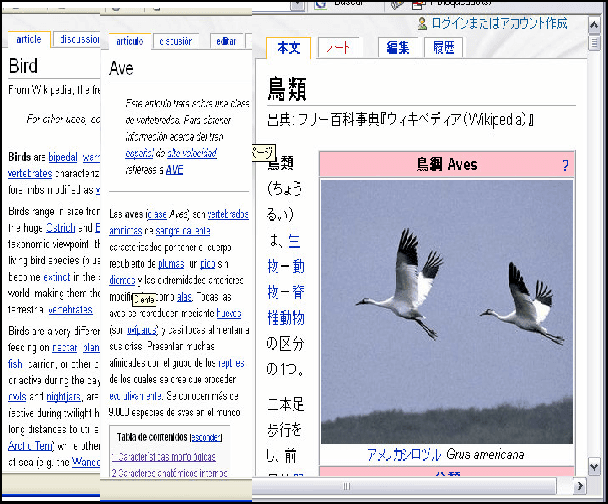Open the extinct link in the Bird article

(x=57, y=277)
